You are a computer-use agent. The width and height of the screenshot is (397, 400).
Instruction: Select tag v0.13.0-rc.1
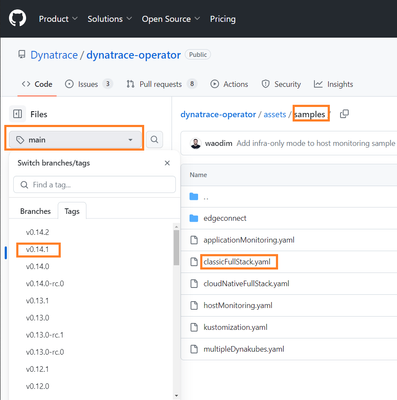45,335
